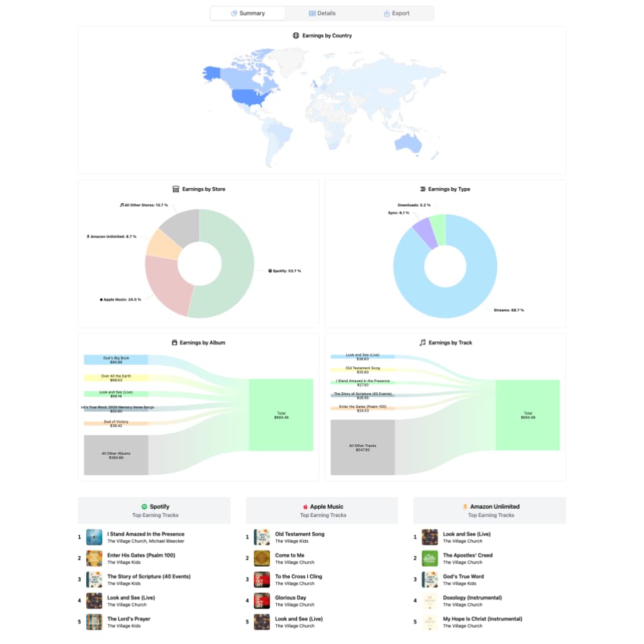Open God's True Word cover under Amazon Unlimited
The width and height of the screenshot is (644, 644).
pos(430,580)
